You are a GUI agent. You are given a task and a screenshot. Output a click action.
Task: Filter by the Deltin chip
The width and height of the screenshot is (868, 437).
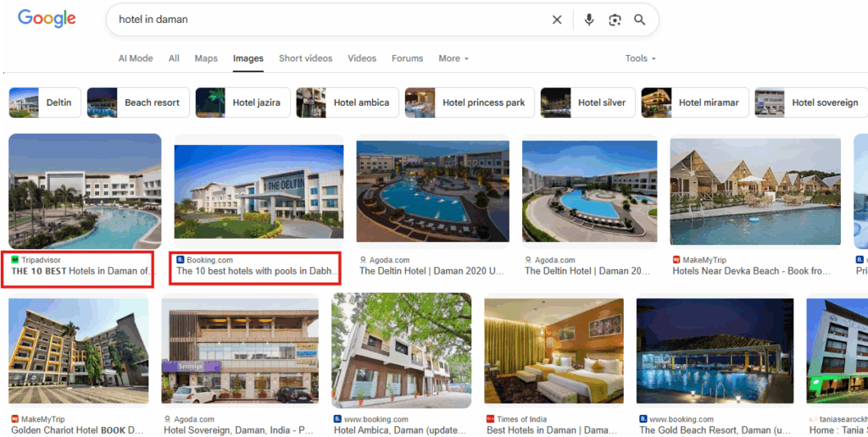pos(45,102)
